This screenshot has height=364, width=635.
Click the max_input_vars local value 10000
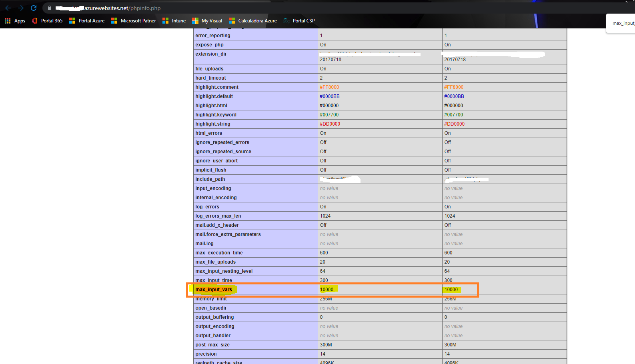[327, 290]
